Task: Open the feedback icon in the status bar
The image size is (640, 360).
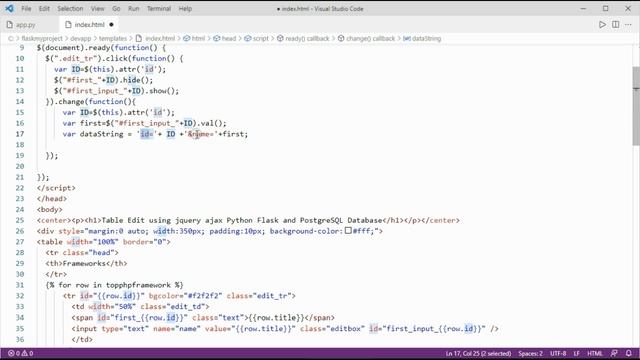Action: [x=614, y=353]
